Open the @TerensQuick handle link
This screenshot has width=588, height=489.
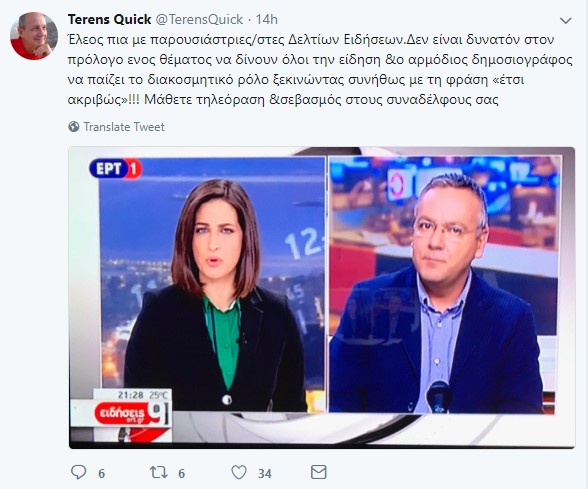pos(199,19)
